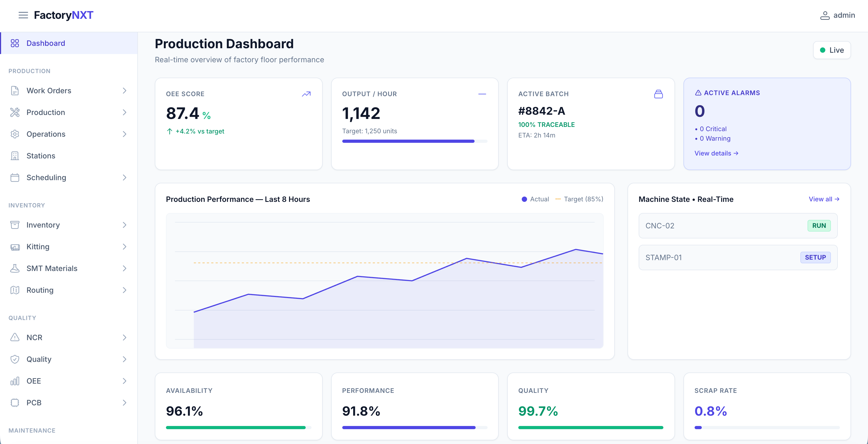Open the Scheduling menu item

[x=69, y=177]
